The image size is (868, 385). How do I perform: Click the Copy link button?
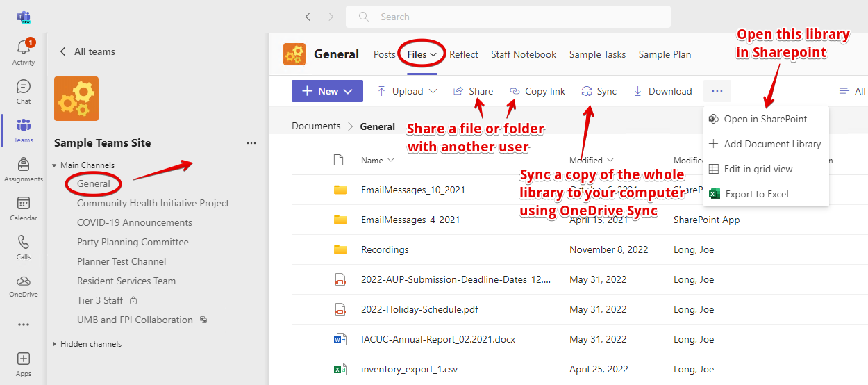click(537, 91)
